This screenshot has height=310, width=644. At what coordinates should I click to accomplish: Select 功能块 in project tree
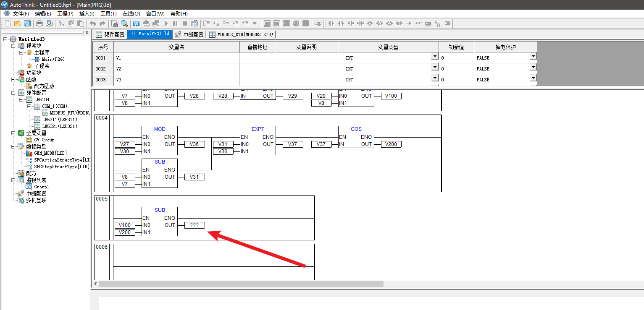[x=34, y=73]
